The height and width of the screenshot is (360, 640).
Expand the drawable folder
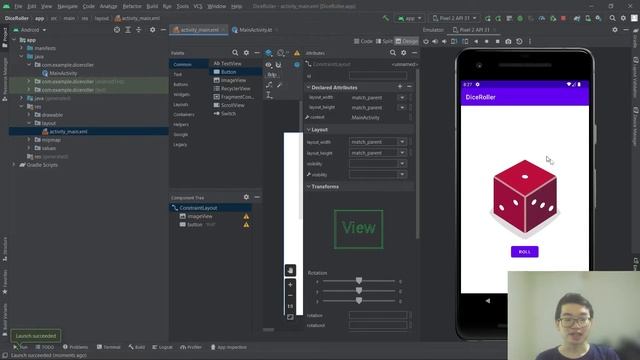(x=29, y=115)
